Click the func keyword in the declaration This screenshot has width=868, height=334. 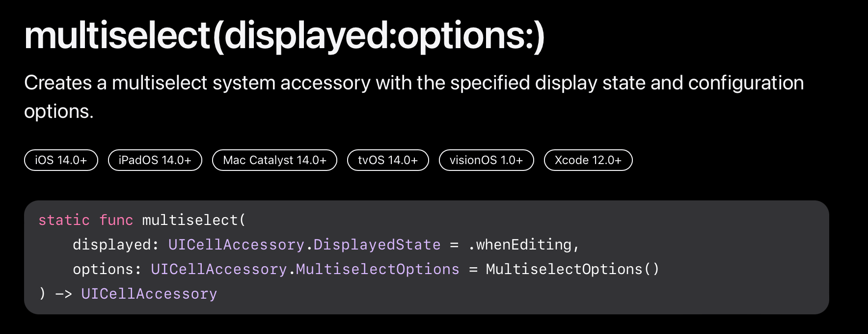(116, 220)
